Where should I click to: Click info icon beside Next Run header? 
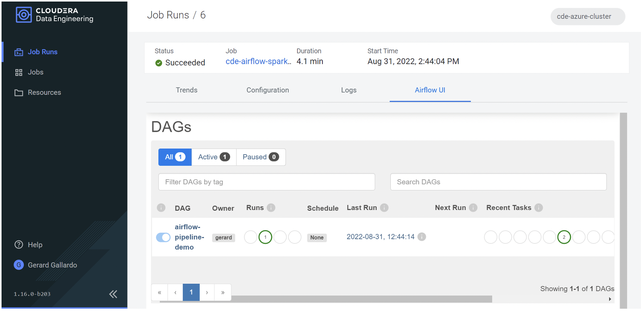coord(473,208)
